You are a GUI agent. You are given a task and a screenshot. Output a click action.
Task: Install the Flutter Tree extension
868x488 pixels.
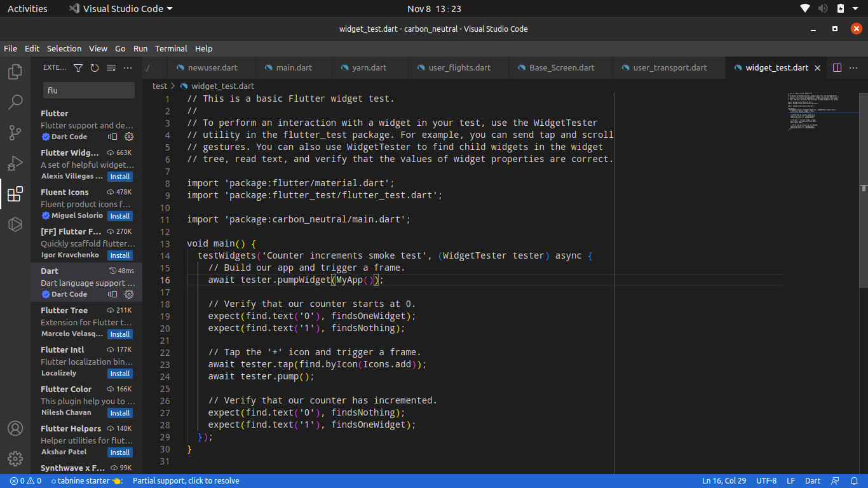tap(119, 334)
